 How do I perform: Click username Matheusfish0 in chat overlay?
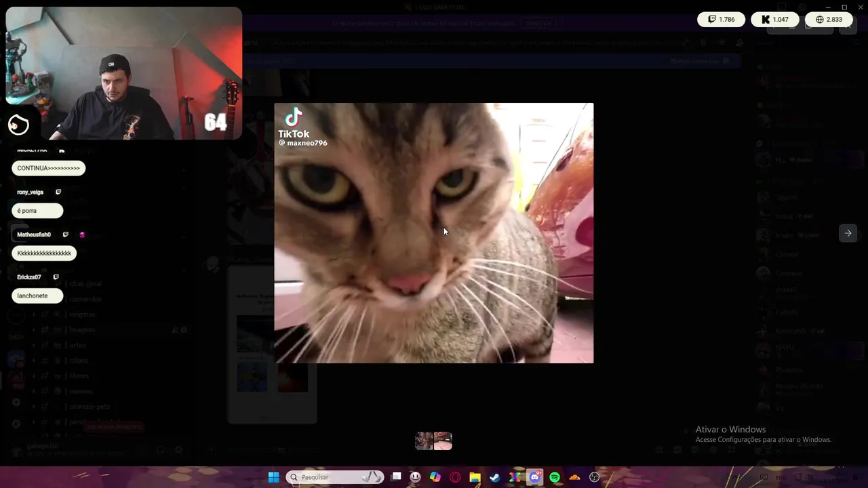point(34,235)
